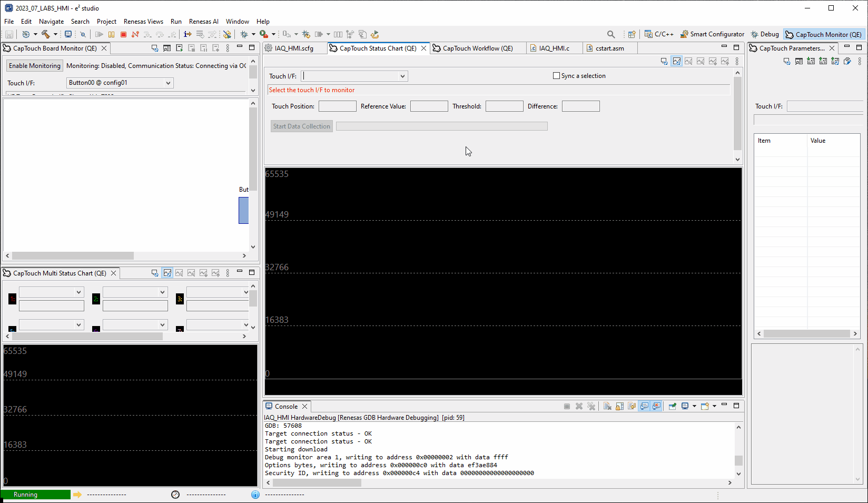Open the Touch I/F dropdown in Status Chart
This screenshot has width=868, height=503.
[x=354, y=76]
